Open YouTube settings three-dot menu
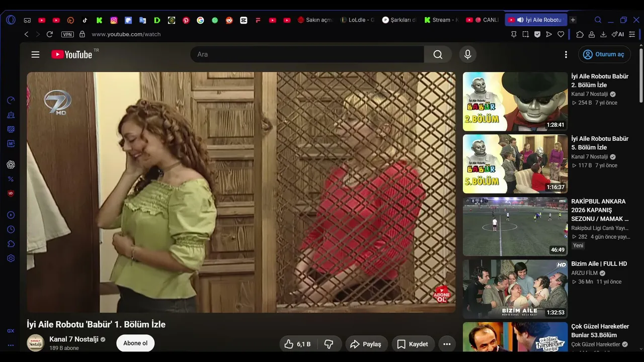The height and width of the screenshot is (362, 644). pos(566,54)
